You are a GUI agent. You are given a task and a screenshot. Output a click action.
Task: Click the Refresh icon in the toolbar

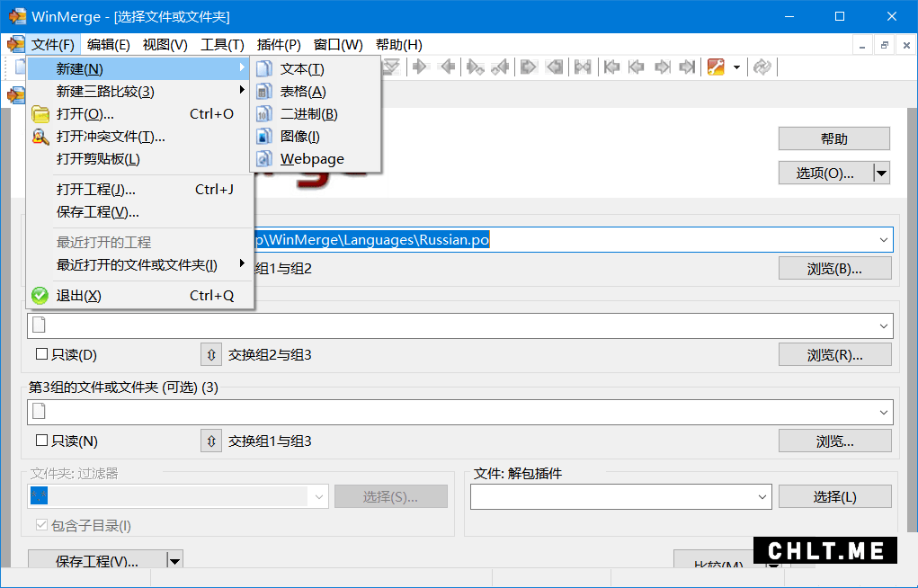point(762,67)
